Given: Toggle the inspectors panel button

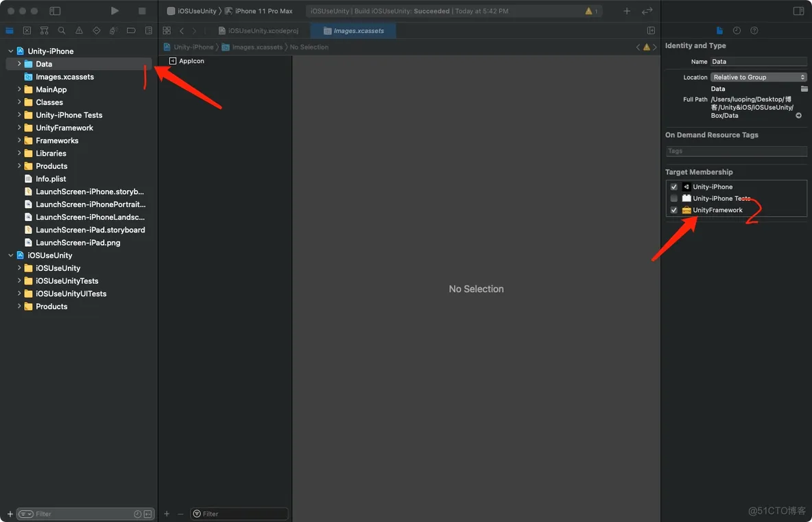Looking at the screenshot, I should click(798, 11).
